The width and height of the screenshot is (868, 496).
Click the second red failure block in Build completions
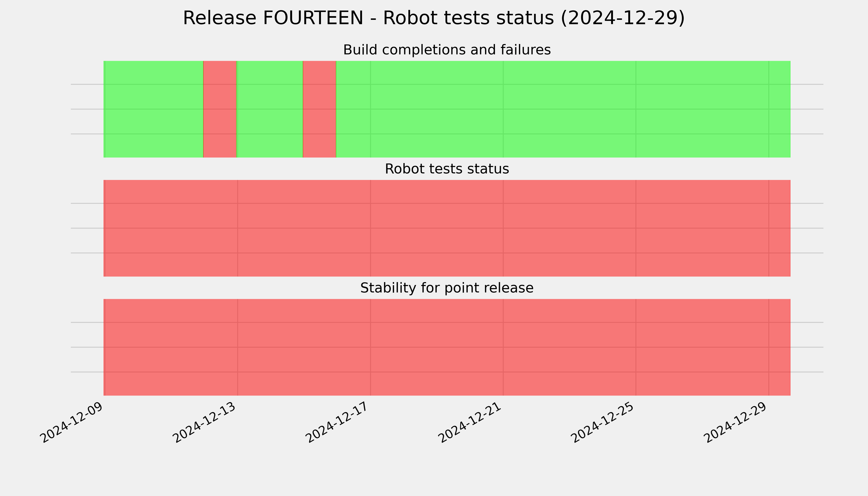coord(320,109)
